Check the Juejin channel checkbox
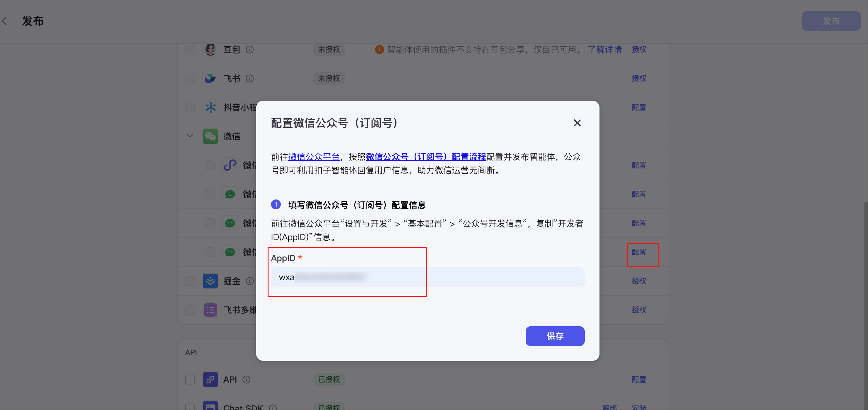This screenshot has width=868, height=410. point(190,281)
